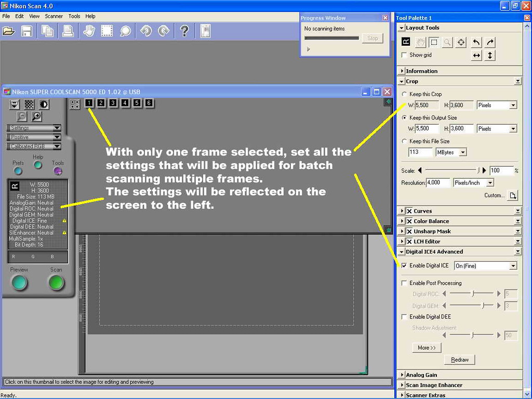Uncheck Enable Digital ICE
This screenshot has width=532, height=399.
(x=404, y=265)
